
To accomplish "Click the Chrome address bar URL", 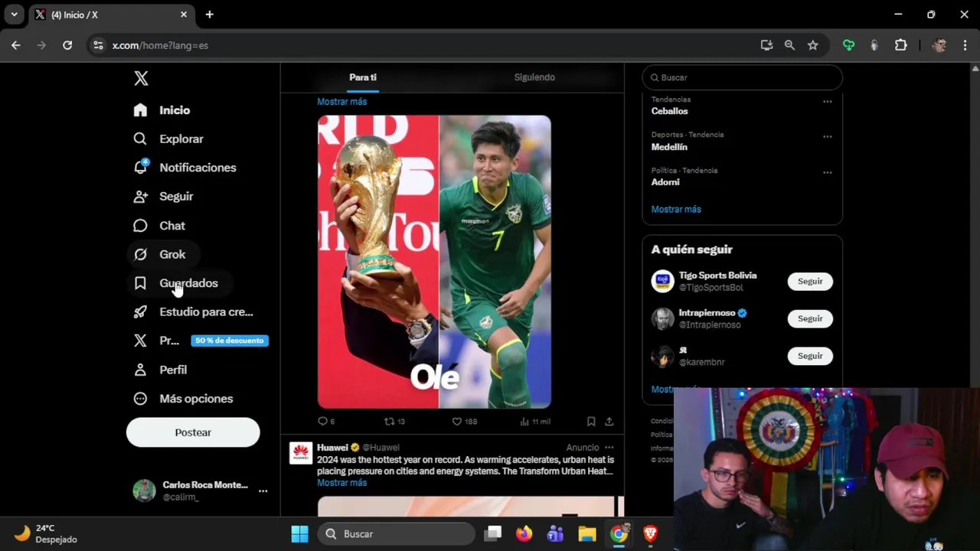I will (x=160, y=45).
